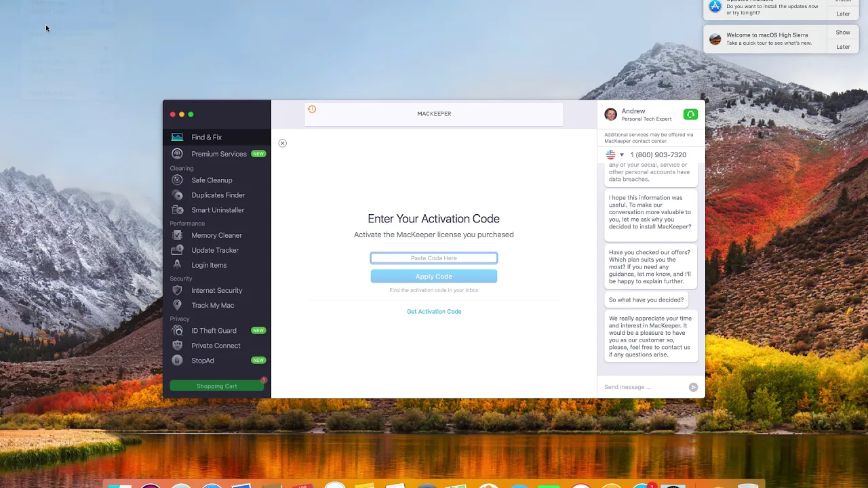Screen dimensions: 868x488
Task: Click Later on the updates notification
Action: pyautogui.click(x=843, y=14)
